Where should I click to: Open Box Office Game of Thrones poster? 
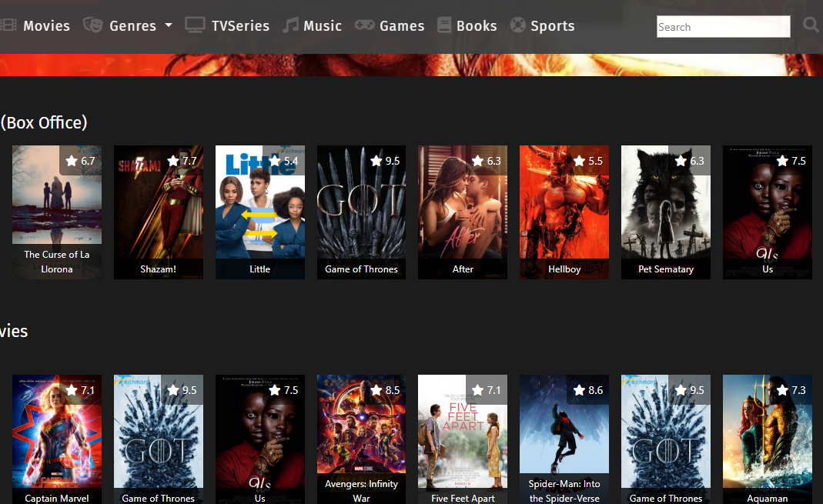click(x=362, y=212)
